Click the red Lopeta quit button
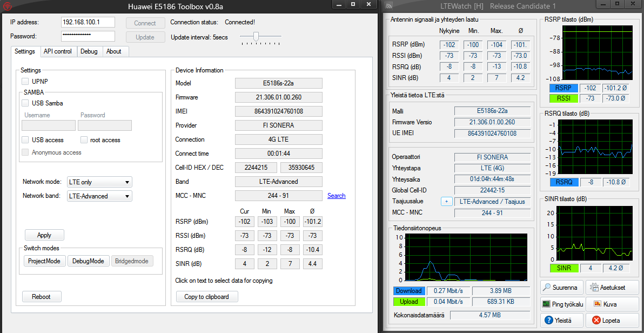 click(612, 321)
